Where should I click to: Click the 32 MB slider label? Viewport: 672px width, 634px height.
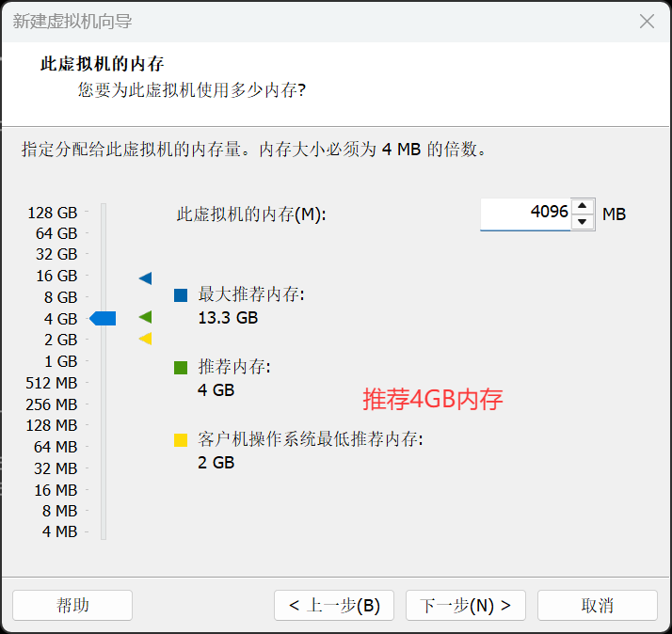(56, 468)
